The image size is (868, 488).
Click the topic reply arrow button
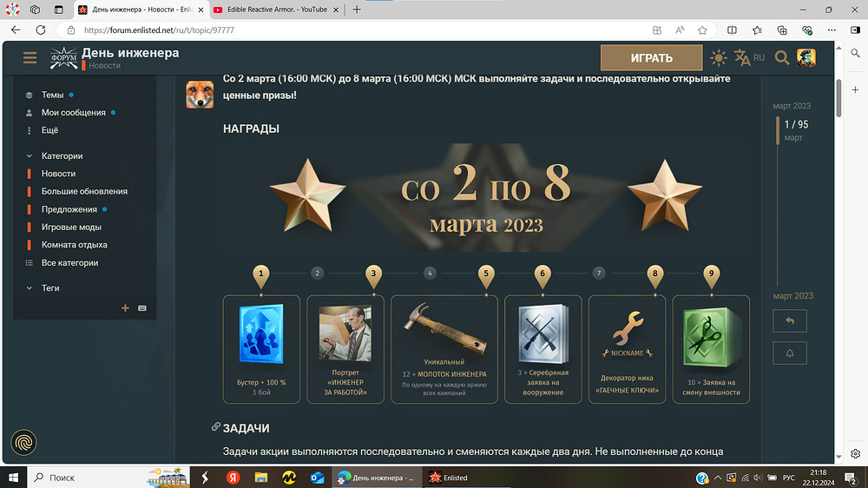(789, 321)
